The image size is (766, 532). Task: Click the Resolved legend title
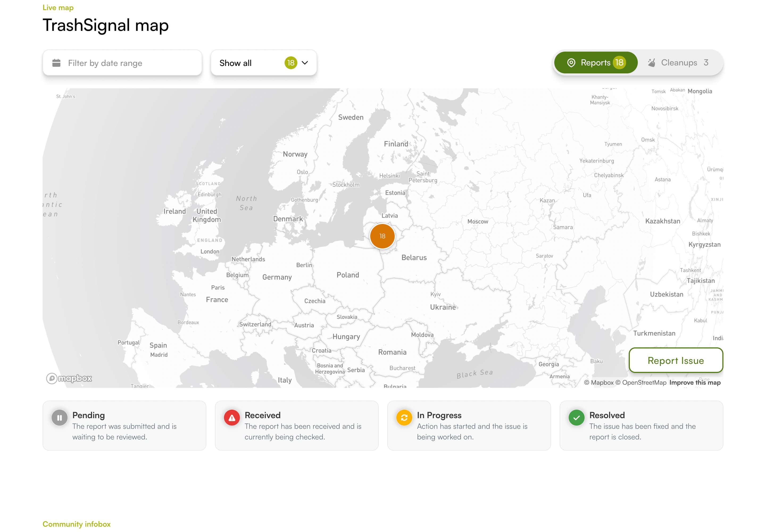click(607, 415)
